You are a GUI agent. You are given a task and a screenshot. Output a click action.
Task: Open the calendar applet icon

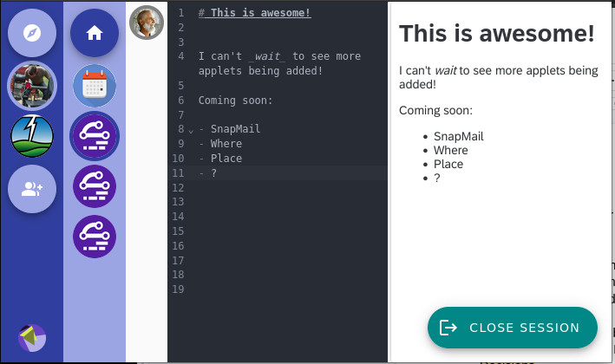pos(95,86)
